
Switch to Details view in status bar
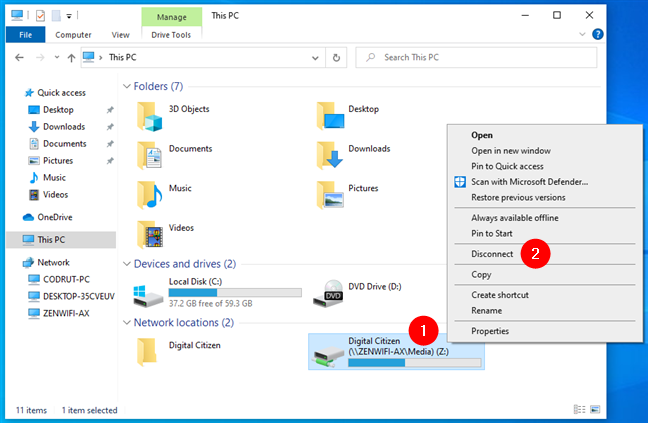[x=579, y=409]
